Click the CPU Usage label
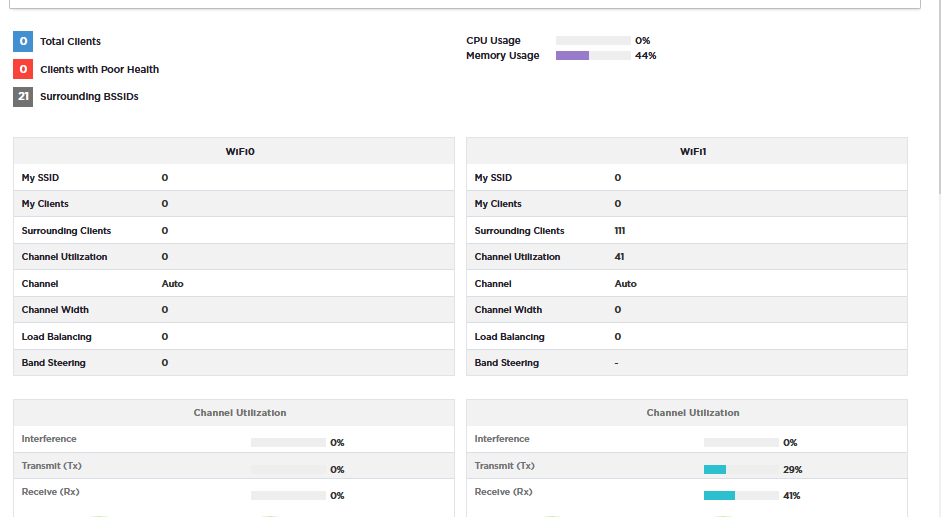 [x=493, y=41]
